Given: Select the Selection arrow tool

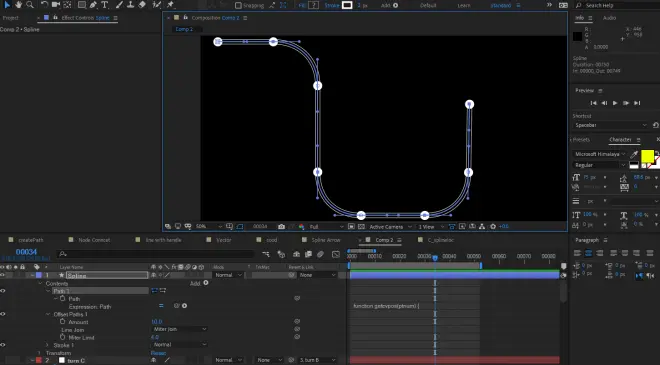Looking at the screenshot, I should tap(7, 5).
